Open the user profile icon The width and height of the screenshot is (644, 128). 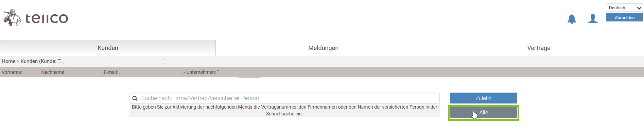point(593,19)
